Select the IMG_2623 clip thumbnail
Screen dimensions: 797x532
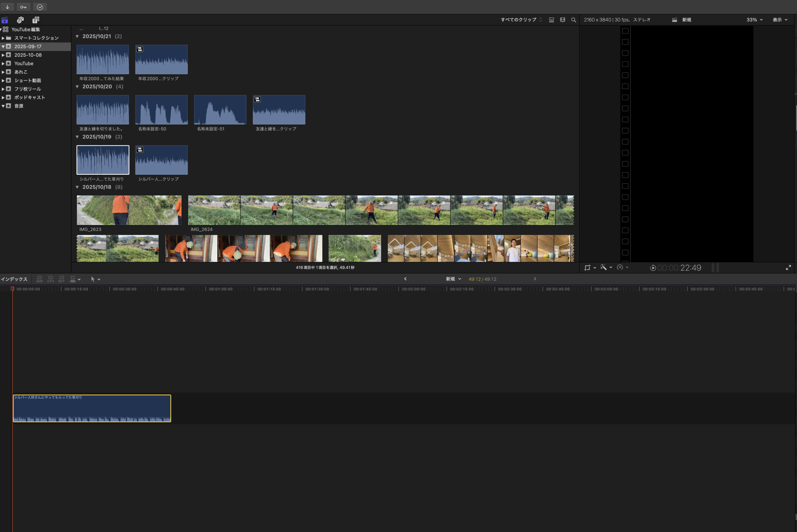coord(129,210)
